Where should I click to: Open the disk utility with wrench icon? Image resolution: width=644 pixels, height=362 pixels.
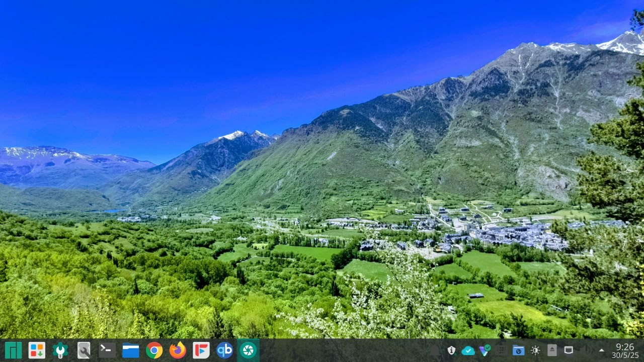(84, 350)
